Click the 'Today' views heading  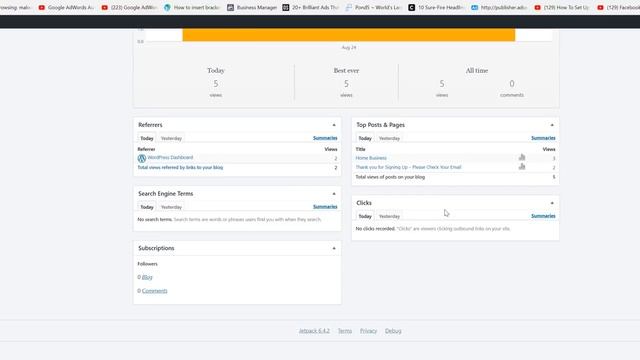click(216, 71)
